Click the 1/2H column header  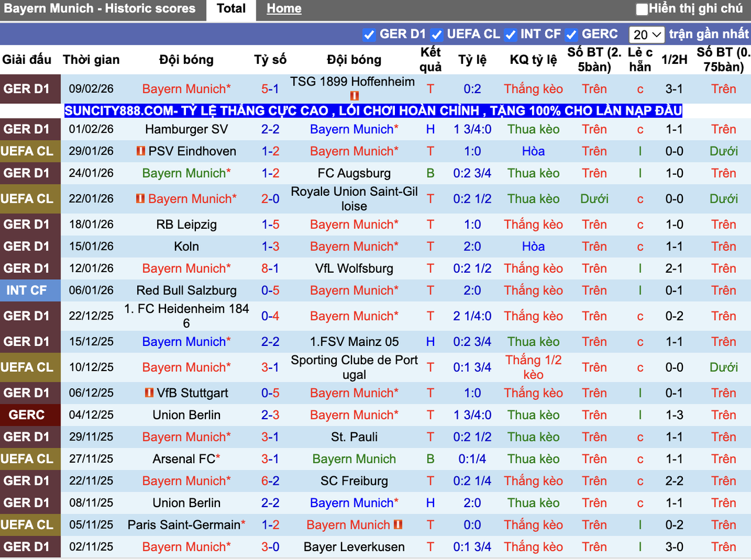point(674,60)
